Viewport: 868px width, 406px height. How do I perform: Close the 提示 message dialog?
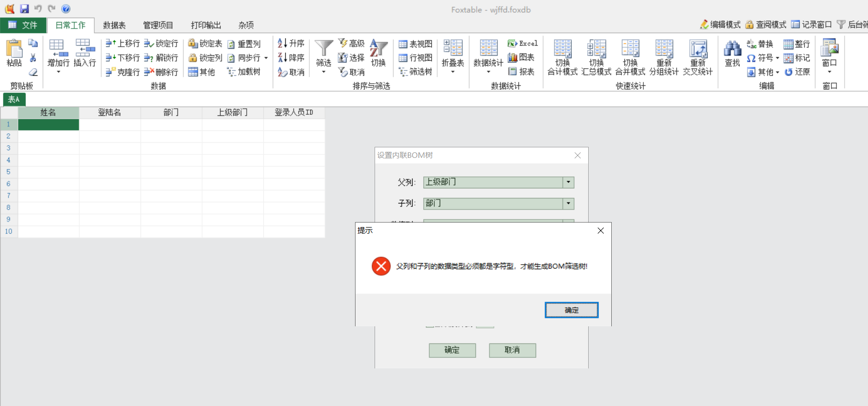pyautogui.click(x=600, y=231)
